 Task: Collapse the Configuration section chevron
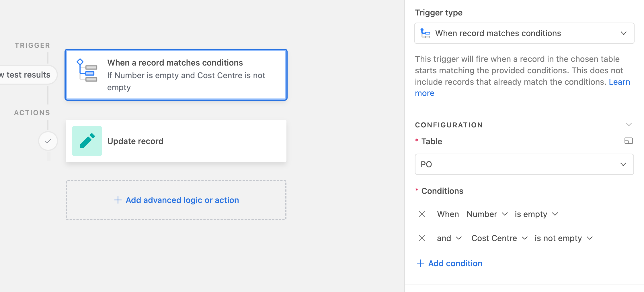pyautogui.click(x=629, y=125)
